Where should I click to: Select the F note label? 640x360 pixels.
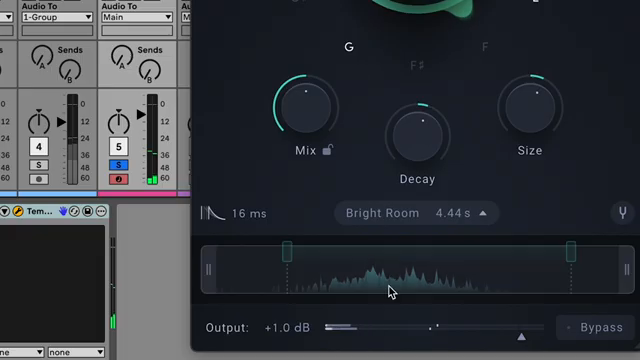(485, 47)
